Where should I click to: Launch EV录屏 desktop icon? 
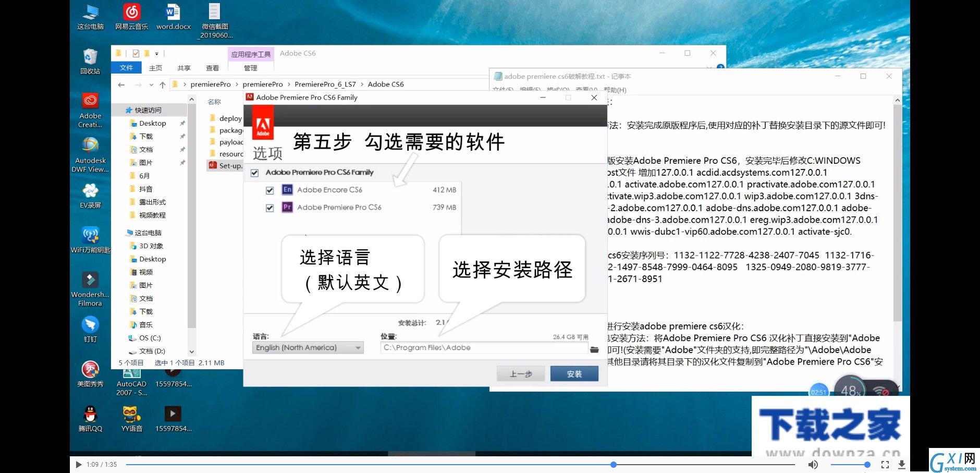click(90, 196)
